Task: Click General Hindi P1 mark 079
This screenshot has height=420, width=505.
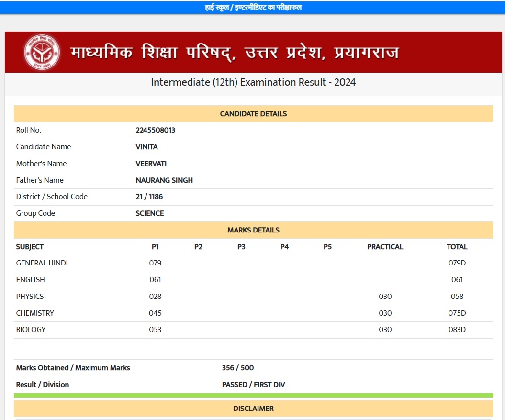Action: tap(155, 263)
